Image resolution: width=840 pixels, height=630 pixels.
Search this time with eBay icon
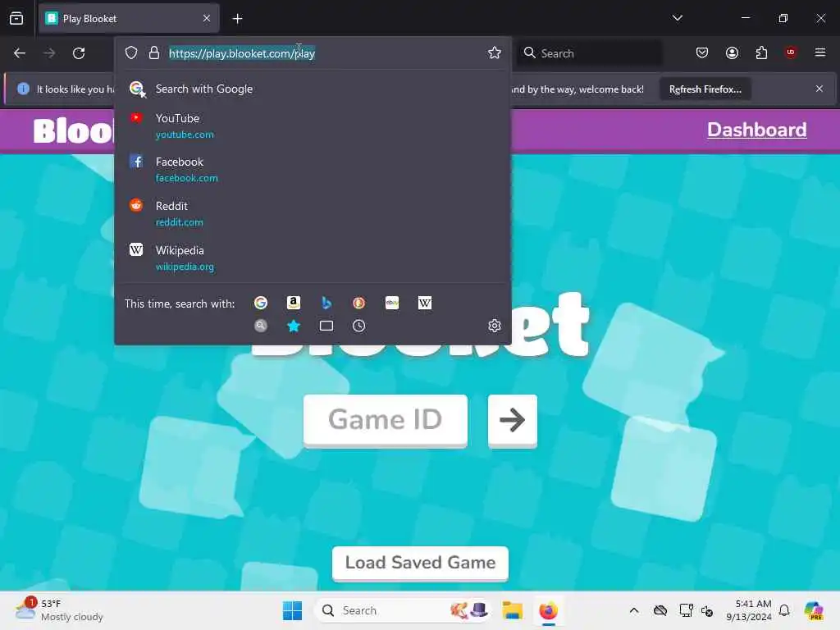tap(391, 304)
